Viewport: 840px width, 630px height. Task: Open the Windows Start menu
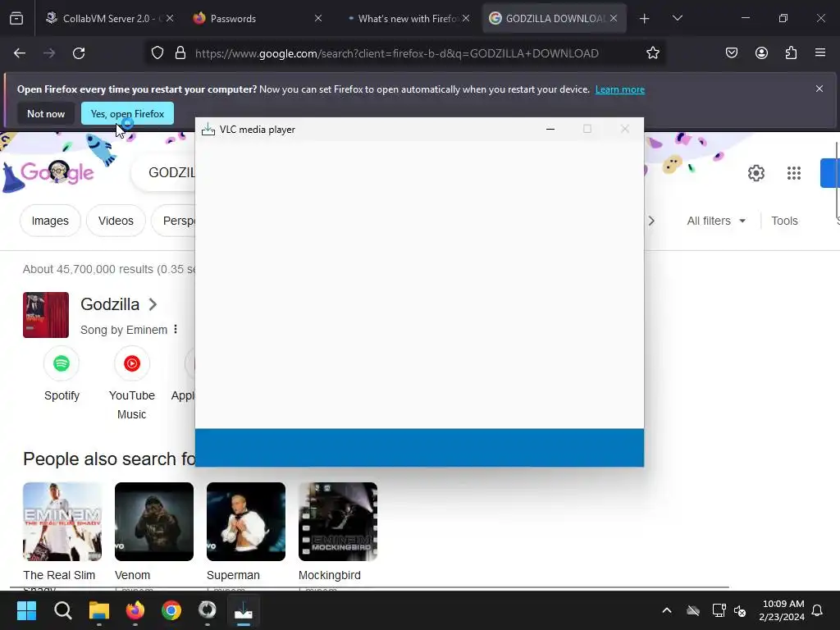(x=26, y=610)
